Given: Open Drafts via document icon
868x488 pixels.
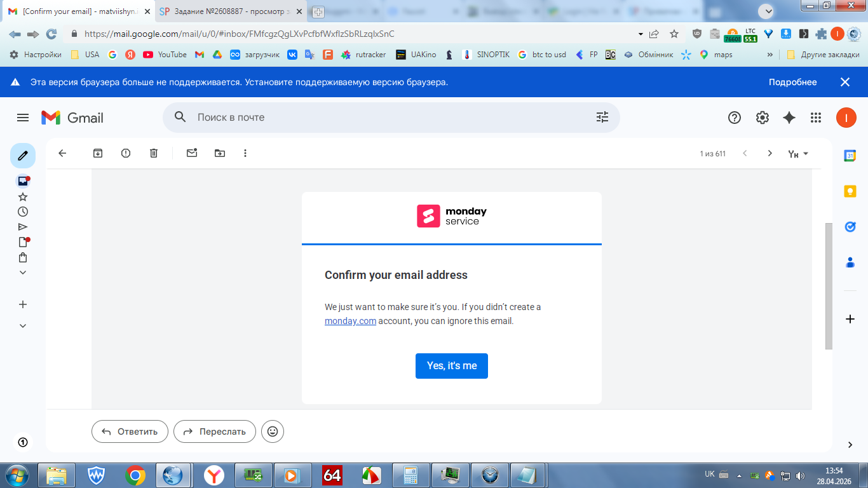Looking at the screenshot, I should [23, 242].
